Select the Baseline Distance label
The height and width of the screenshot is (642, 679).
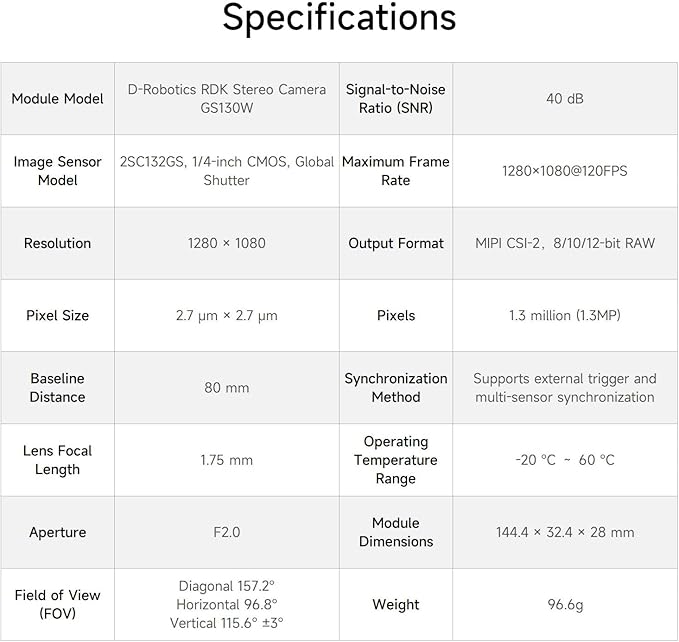tap(58, 387)
